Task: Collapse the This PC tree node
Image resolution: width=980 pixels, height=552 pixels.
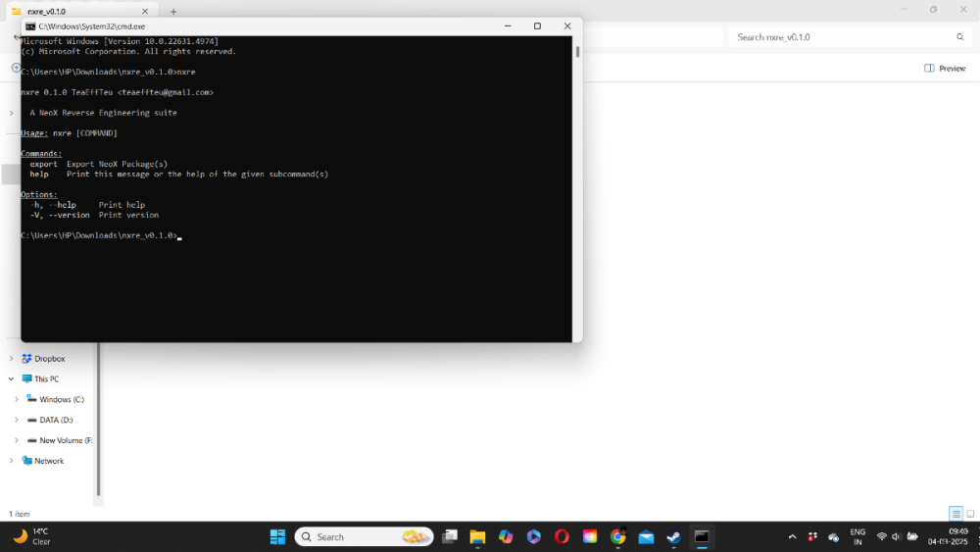Action: tap(12, 378)
